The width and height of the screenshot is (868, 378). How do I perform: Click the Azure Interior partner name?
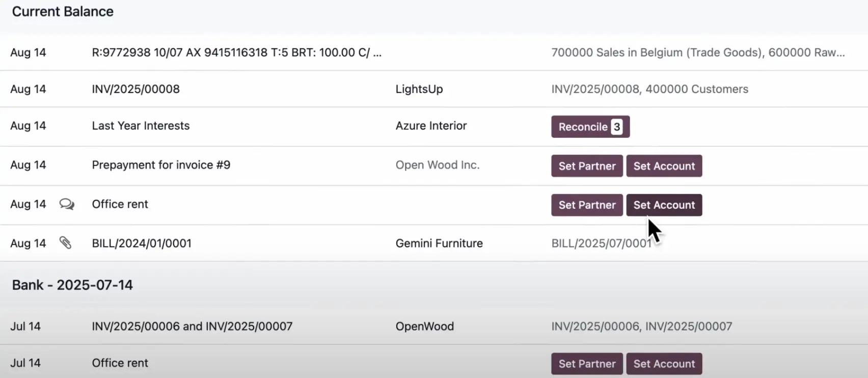pyautogui.click(x=431, y=126)
